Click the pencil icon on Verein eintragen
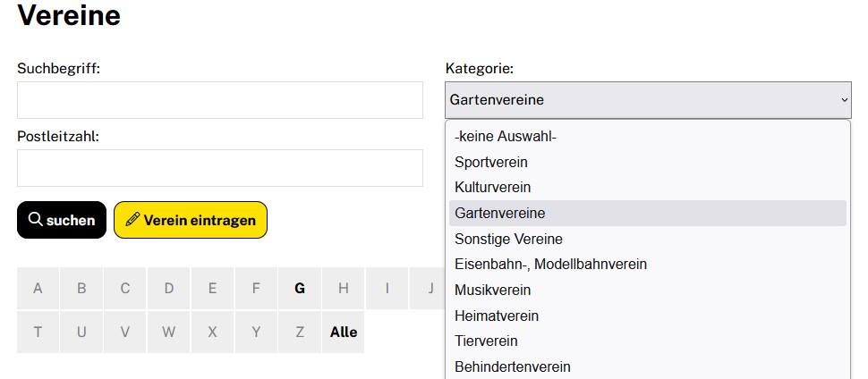This screenshot has width=868, height=379. point(132,220)
